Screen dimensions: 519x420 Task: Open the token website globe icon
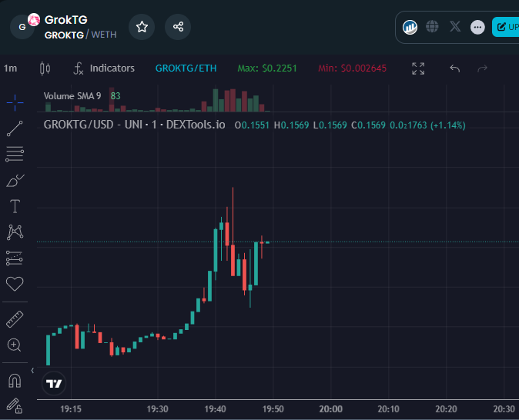[x=432, y=26]
